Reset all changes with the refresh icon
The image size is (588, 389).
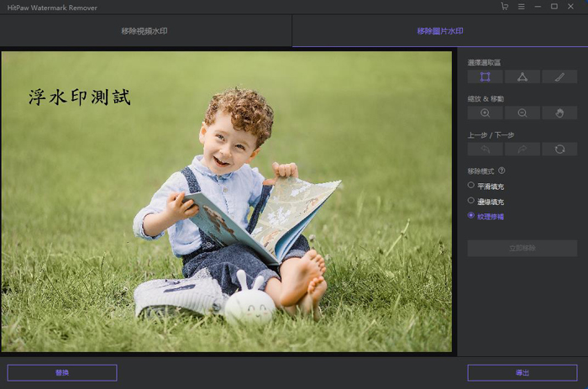[x=559, y=149]
